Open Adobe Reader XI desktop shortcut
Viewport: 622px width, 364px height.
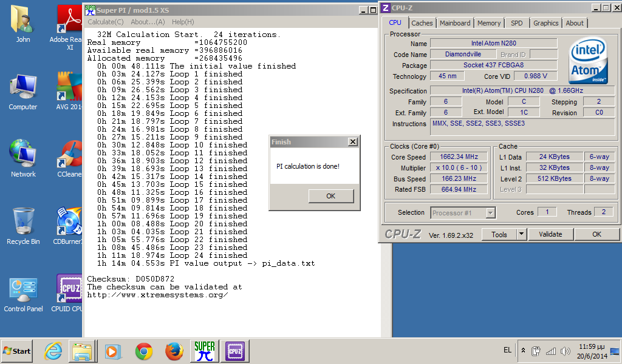tap(69, 28)
